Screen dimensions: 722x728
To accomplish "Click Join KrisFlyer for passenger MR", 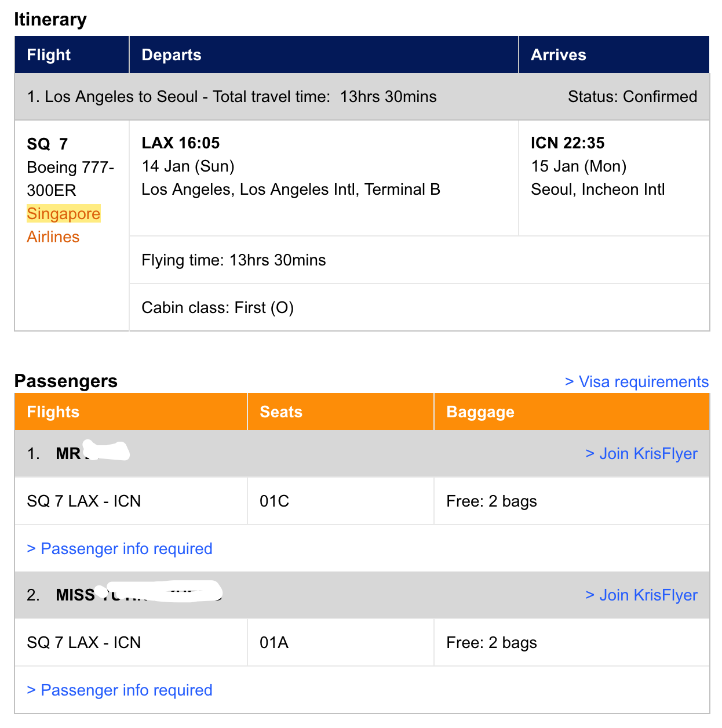I will click(x=641, y=454).
